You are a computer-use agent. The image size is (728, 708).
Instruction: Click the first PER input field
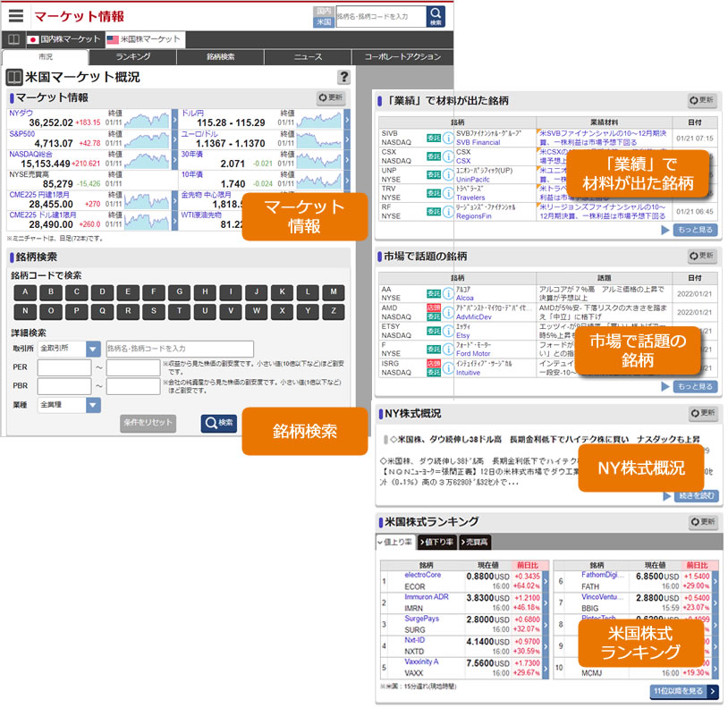63,367
